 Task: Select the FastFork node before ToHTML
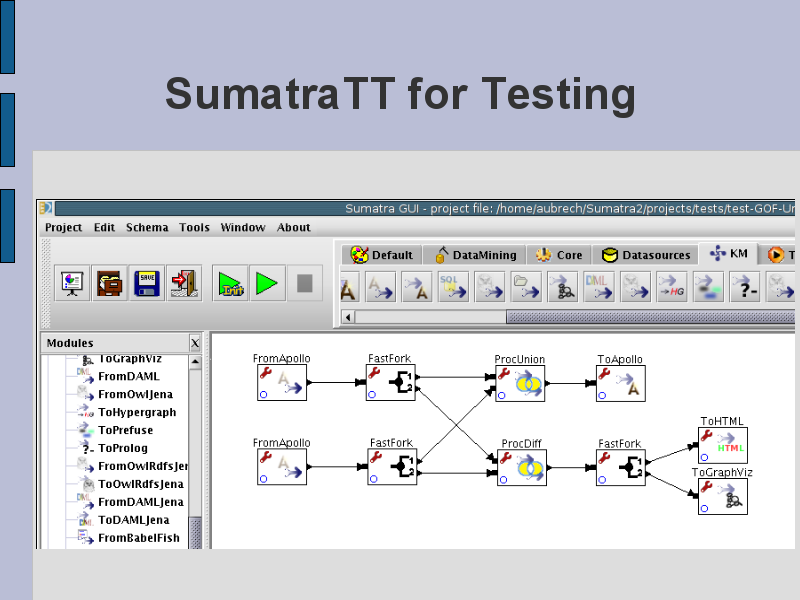[620, 467]
